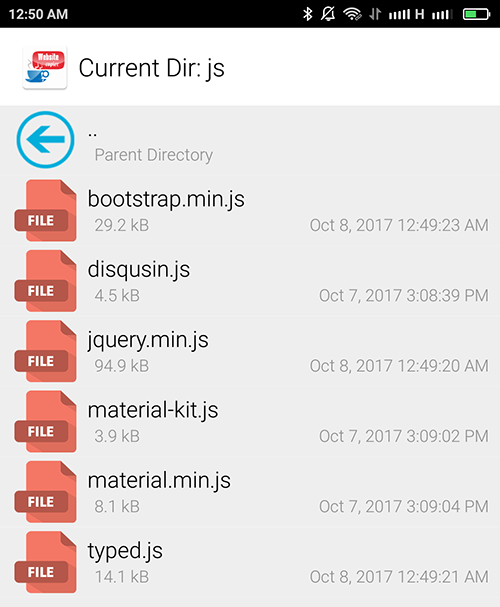Tap the Current Dir: js title
The width and height of the screenshot is (500, 607).
tap(151, 68)
